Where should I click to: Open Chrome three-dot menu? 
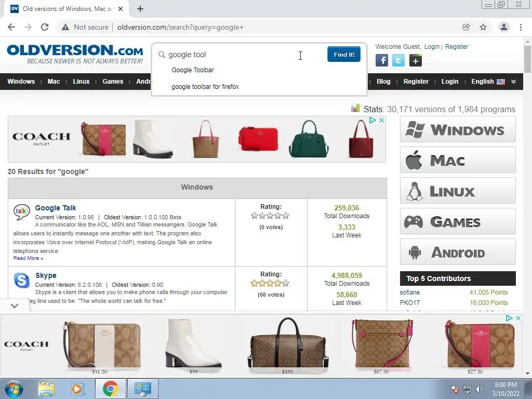tap(521, 27)
